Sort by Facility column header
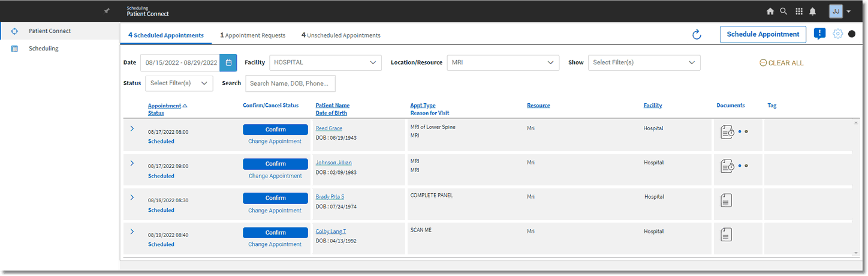The height and width of the screenshot is (276, 868). click(653, 106)
